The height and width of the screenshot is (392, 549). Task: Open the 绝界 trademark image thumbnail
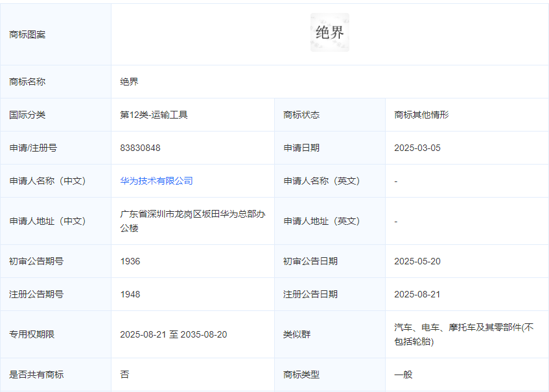(x=330, y=32)
